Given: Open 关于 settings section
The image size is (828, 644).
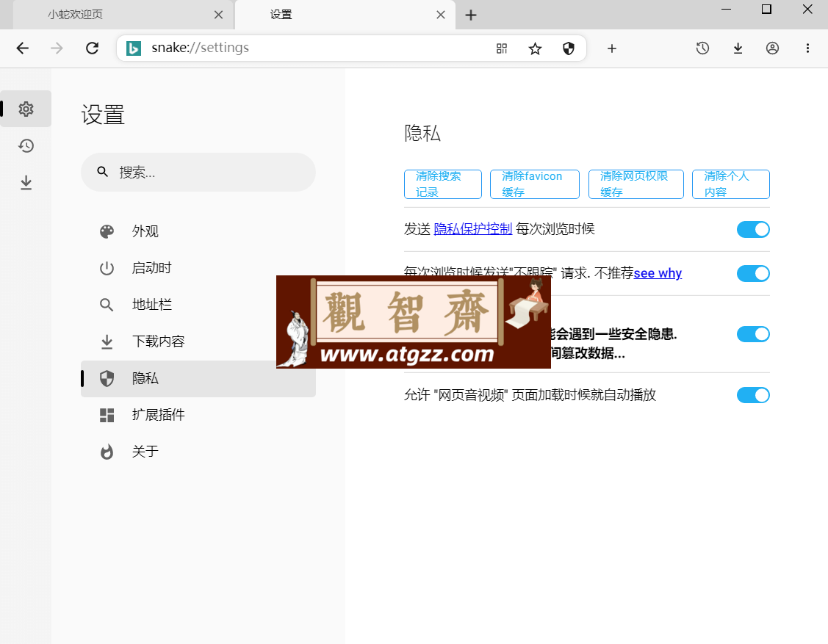Looking at the screenshot, I should (x=198, y=452).
